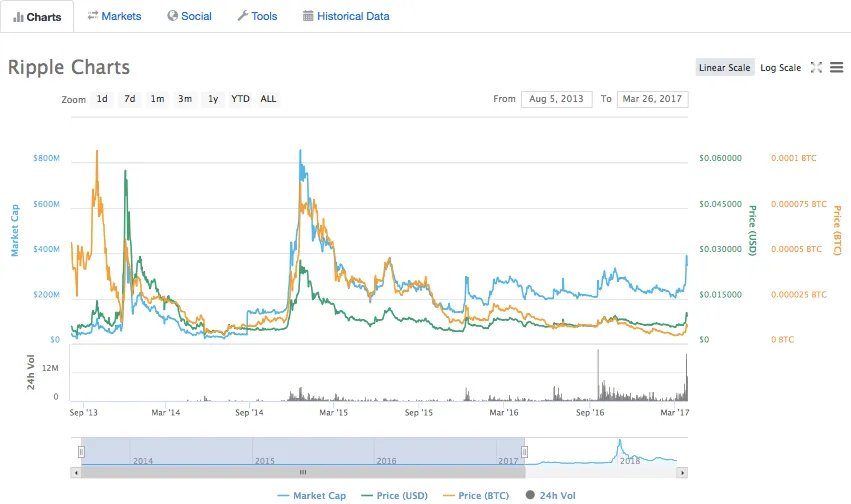Open the Social tab
This screenshot has width=851, height=504.
pos(189,16)
